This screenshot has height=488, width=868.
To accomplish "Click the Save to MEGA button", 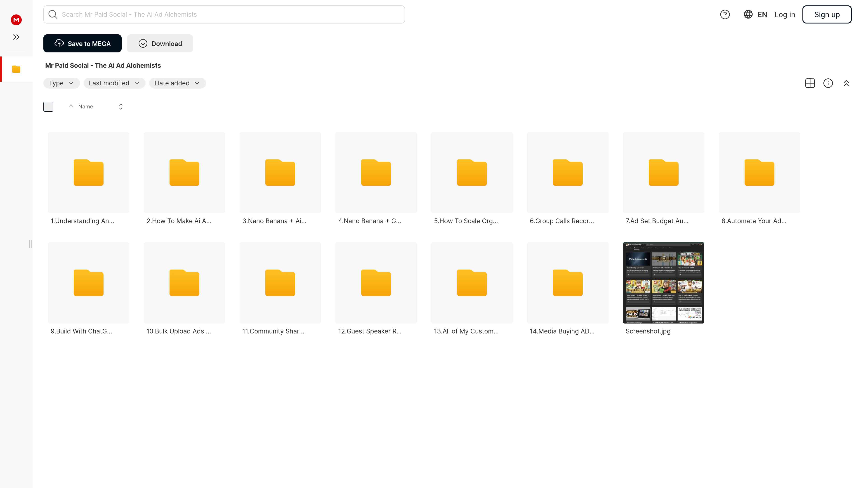I will tap(82, 43).
